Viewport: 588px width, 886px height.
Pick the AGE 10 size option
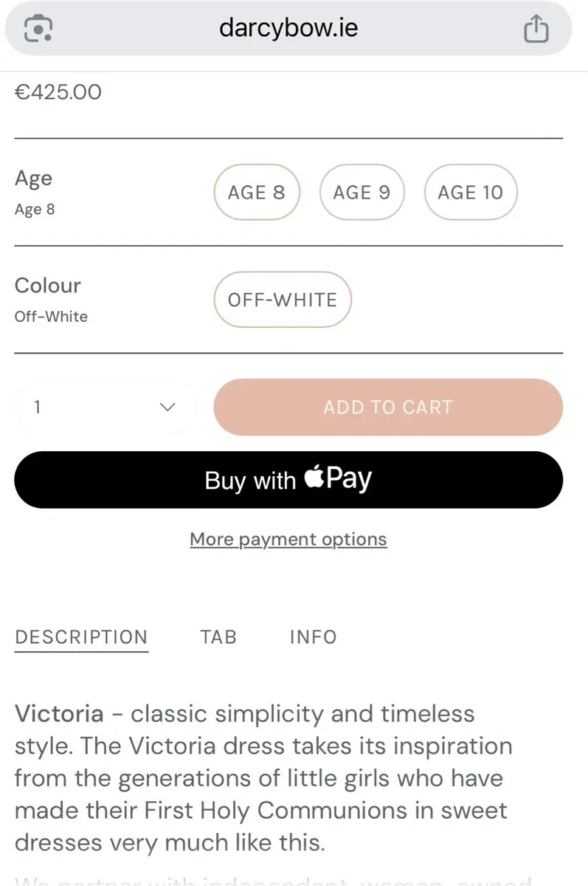470,192
